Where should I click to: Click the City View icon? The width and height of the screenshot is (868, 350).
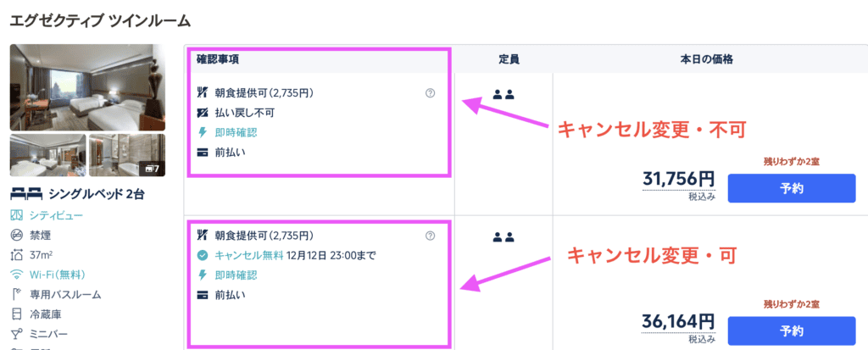pyautogui.click(x=16, y=215)
